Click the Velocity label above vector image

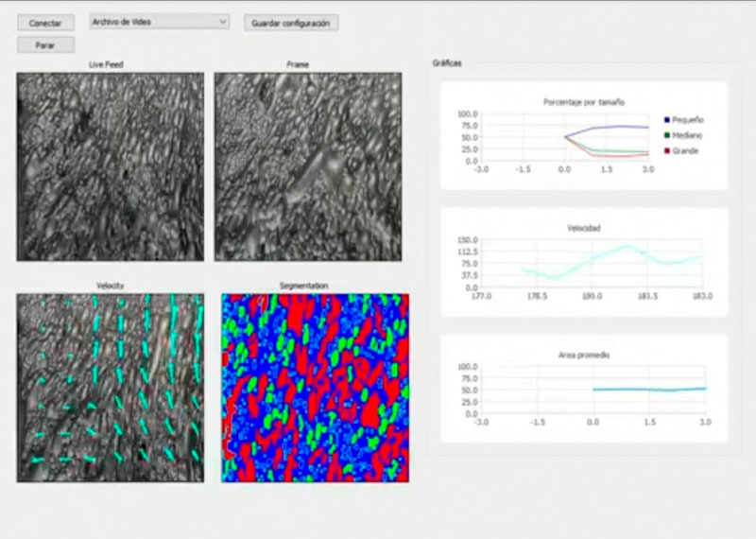click(110, 286)
